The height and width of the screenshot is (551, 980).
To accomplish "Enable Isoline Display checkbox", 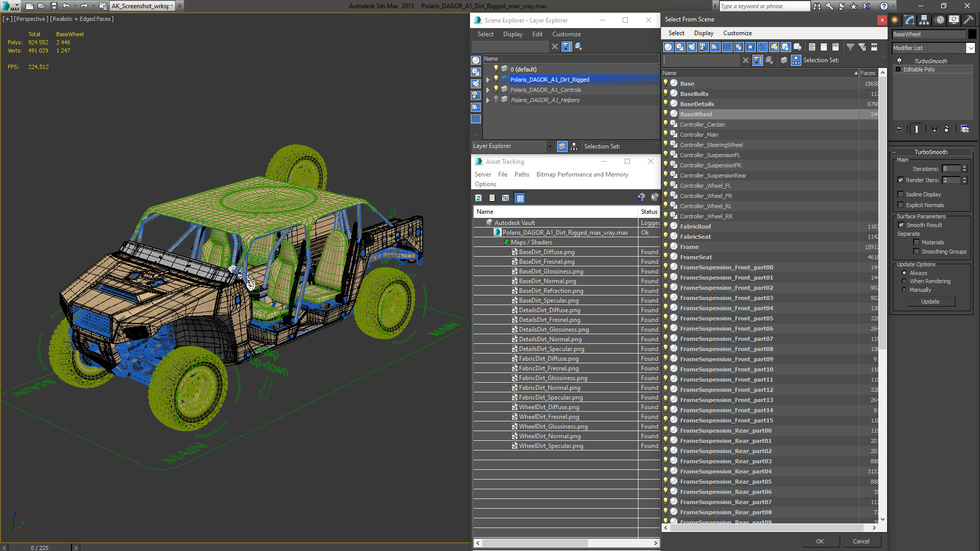I will click(x=900, y=194).
